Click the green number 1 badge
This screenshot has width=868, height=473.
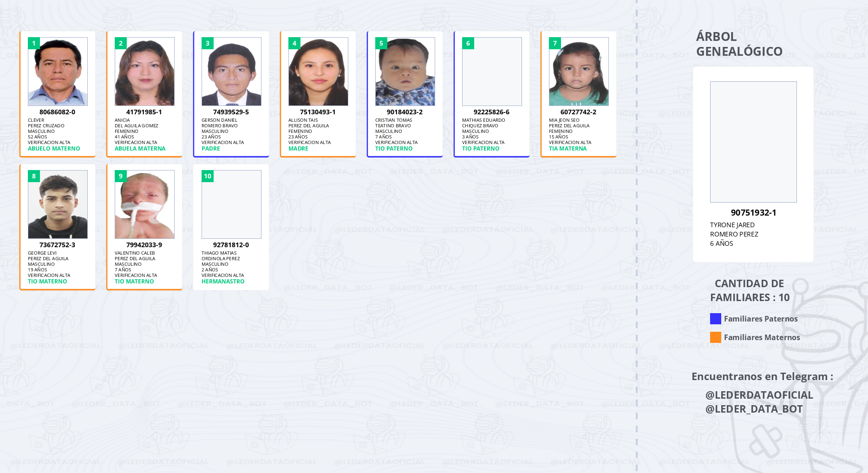[34, 43]
